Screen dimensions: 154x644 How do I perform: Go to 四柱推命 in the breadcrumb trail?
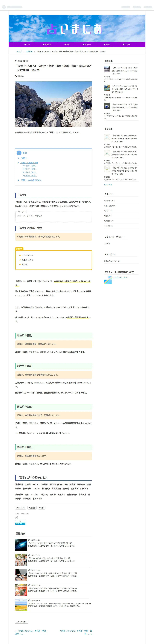point(29,52)
